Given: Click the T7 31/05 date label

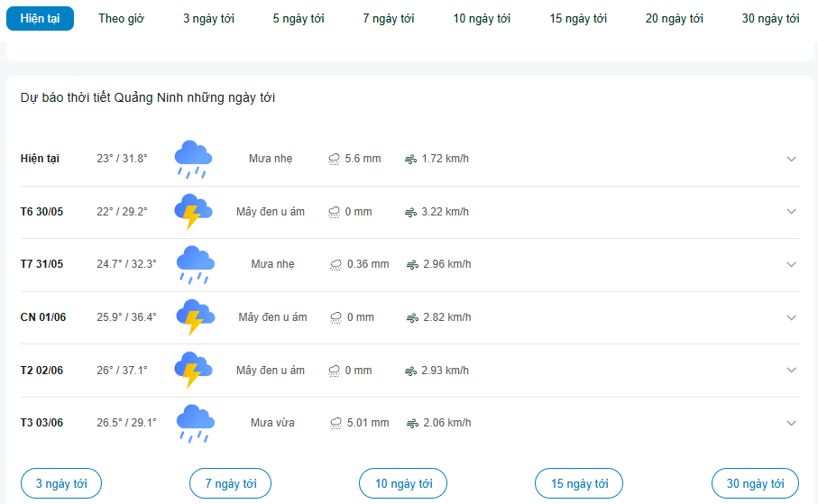Looking at the screenshot, I should point(41,264).
